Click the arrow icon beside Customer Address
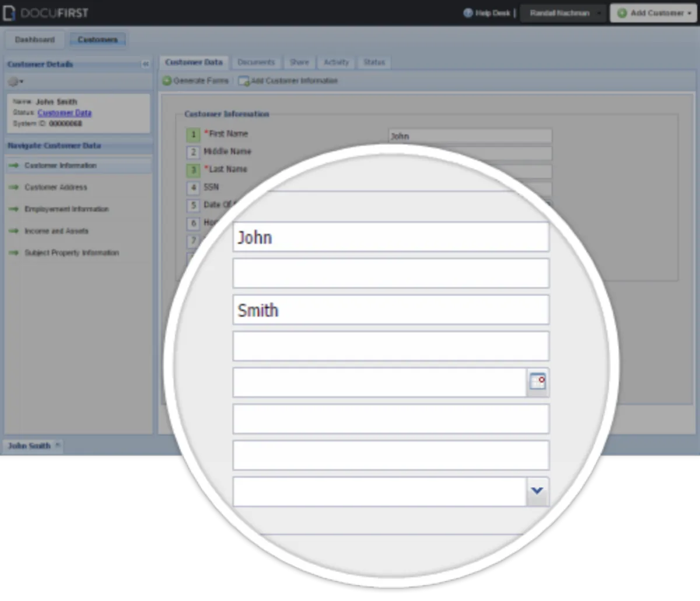 pos(13,187)
